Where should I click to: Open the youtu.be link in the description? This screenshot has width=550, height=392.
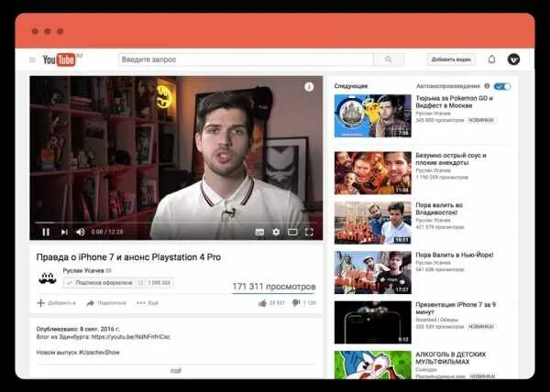click(131, 337)
